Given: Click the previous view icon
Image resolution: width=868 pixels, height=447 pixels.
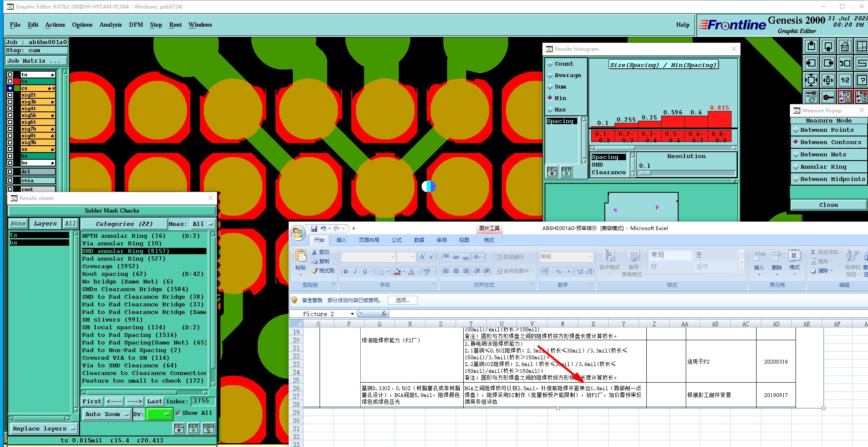Looking at the screenshot, I should point(845,63).
